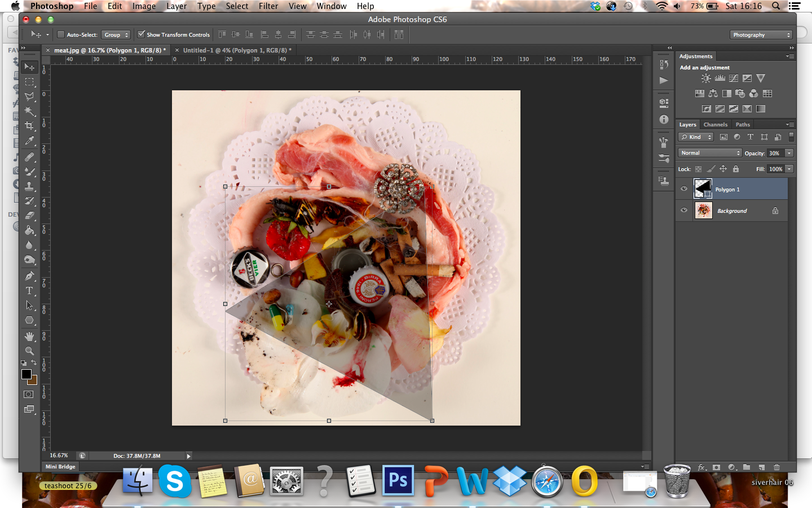This screenshot has width=812, height=508.
Task: Open the blending mode dropdown set to Normal
Action: (709, 152)
